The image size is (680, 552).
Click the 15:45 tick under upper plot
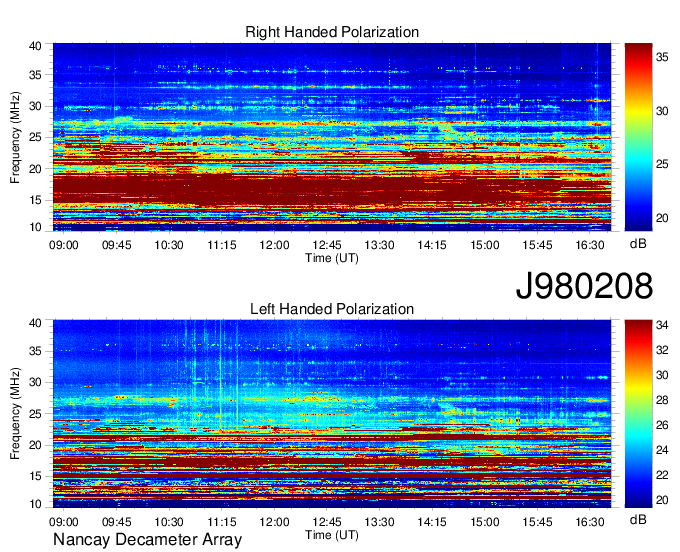click(x=537, y=245)
